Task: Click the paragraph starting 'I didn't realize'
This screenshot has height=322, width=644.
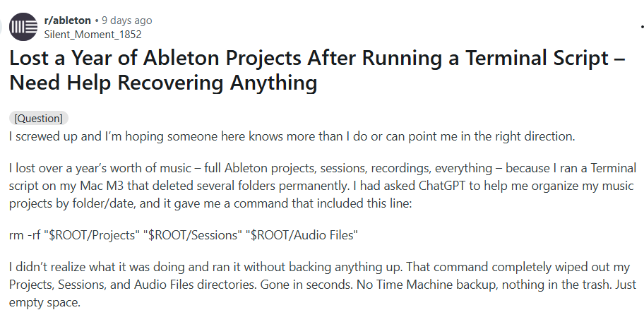Action: (323, 285)
